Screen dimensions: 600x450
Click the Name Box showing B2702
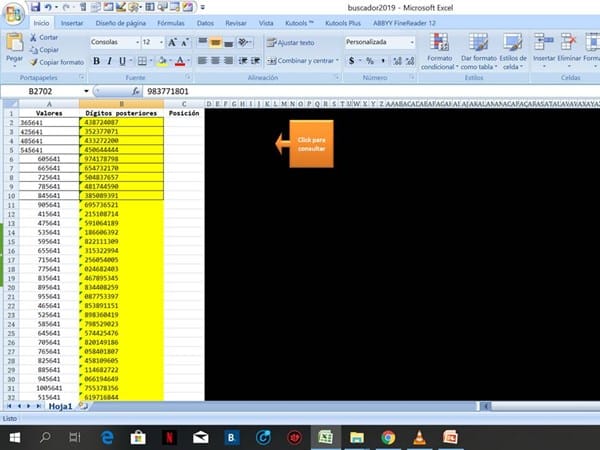pos(41,91)
